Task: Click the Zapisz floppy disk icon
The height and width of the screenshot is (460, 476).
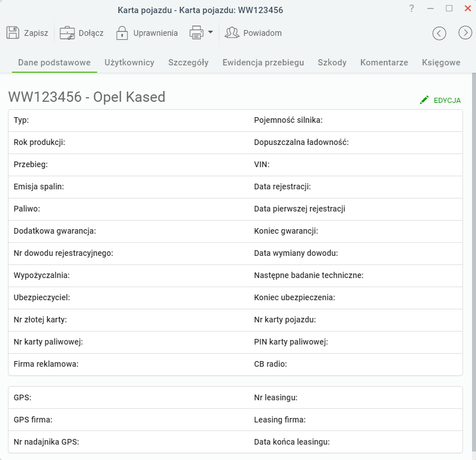Action: (12, 32)
